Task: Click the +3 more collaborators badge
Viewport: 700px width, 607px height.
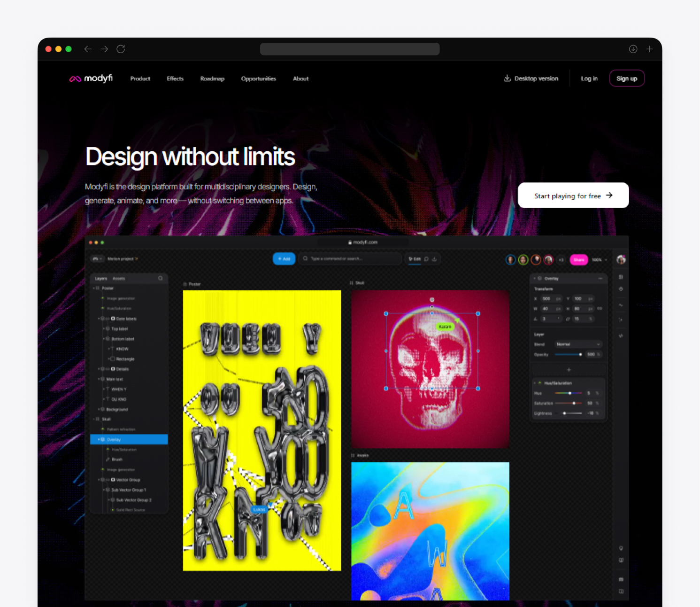Action: (561, 260)
